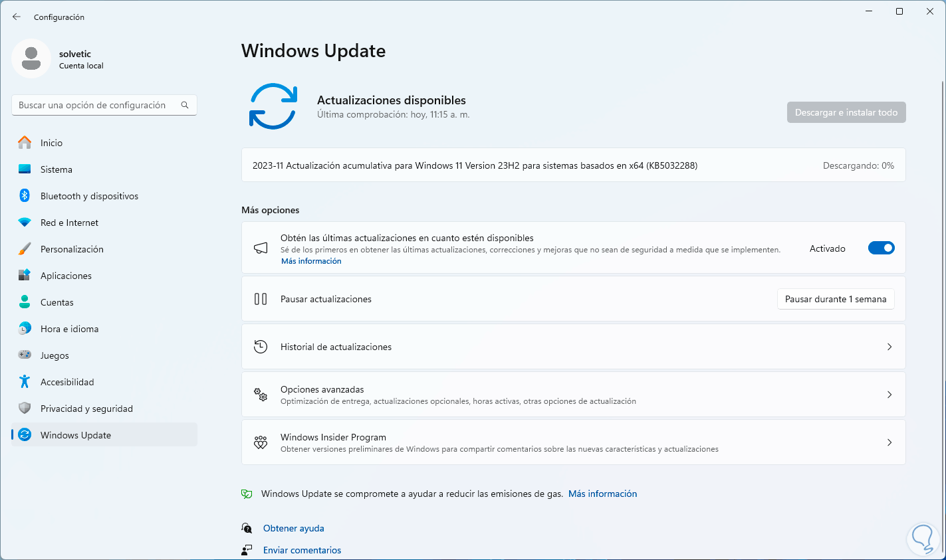Click the green leaf emissions icon

point(247,494)
